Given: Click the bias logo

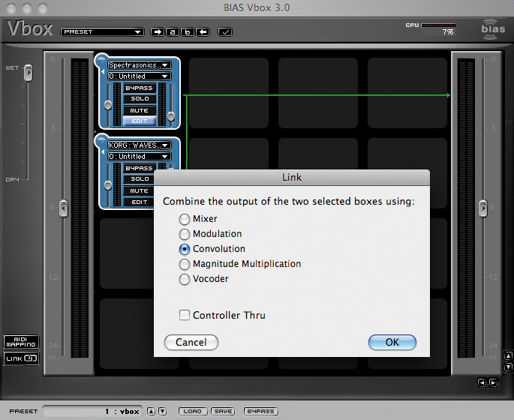Looking at the screenshot, I should tap(493, 29).
